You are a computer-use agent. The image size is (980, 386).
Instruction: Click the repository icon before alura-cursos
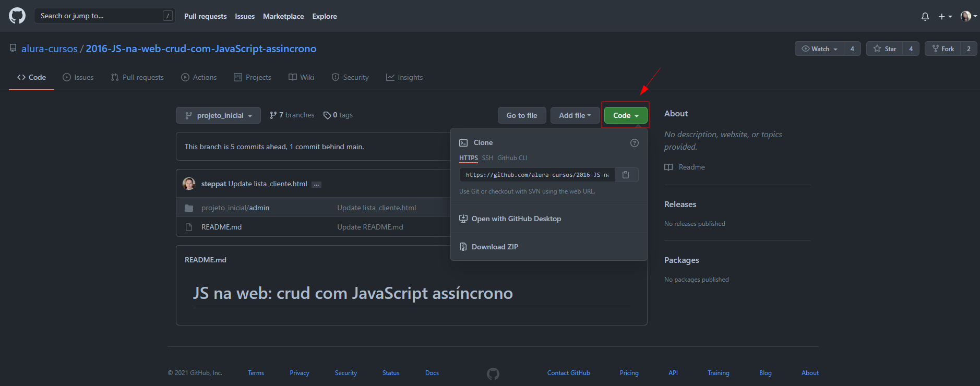tap(13, 48)
